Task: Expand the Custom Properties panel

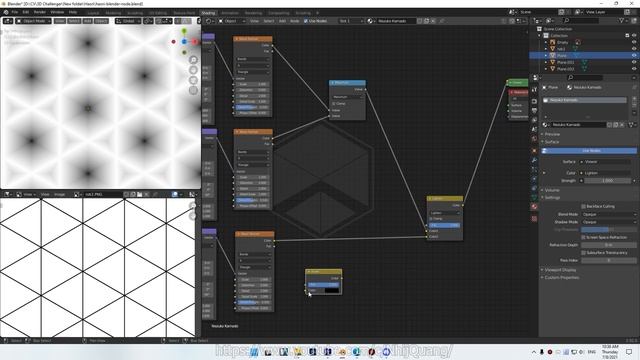Action: point(561,278)
